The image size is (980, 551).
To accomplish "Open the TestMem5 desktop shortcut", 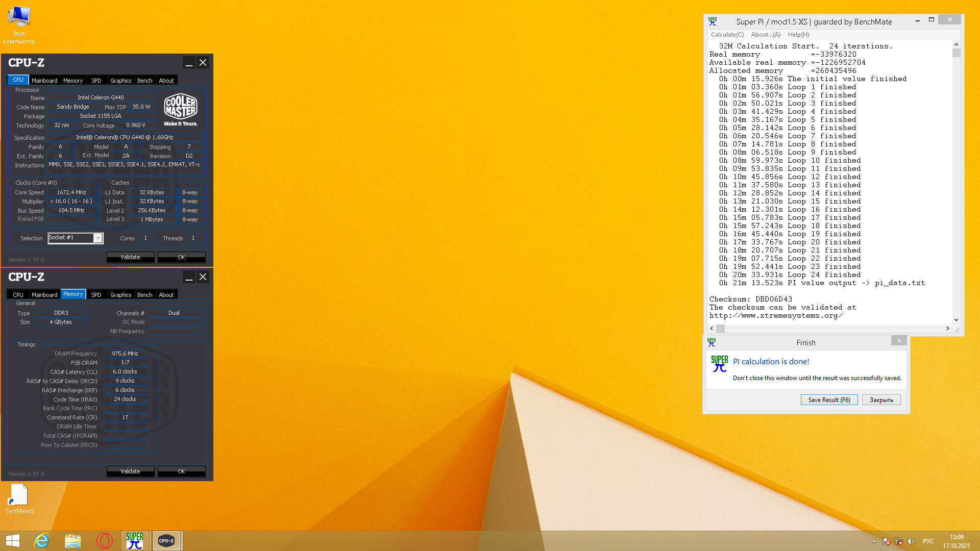I will 19,499.
